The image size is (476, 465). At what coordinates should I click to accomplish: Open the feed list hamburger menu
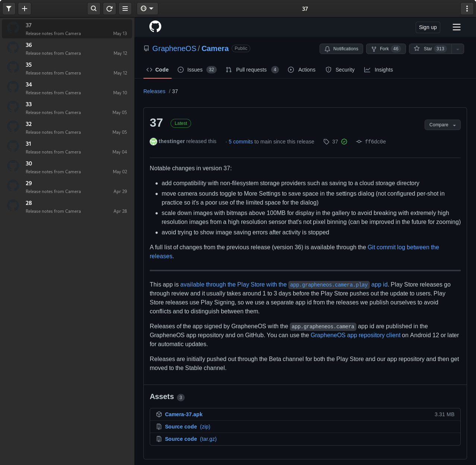pos(125,9)
